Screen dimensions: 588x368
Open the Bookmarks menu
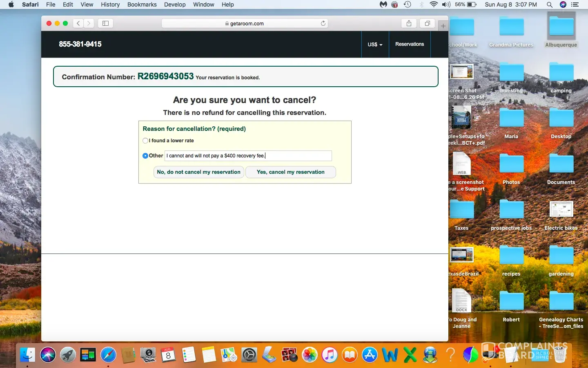pos(142,4)
